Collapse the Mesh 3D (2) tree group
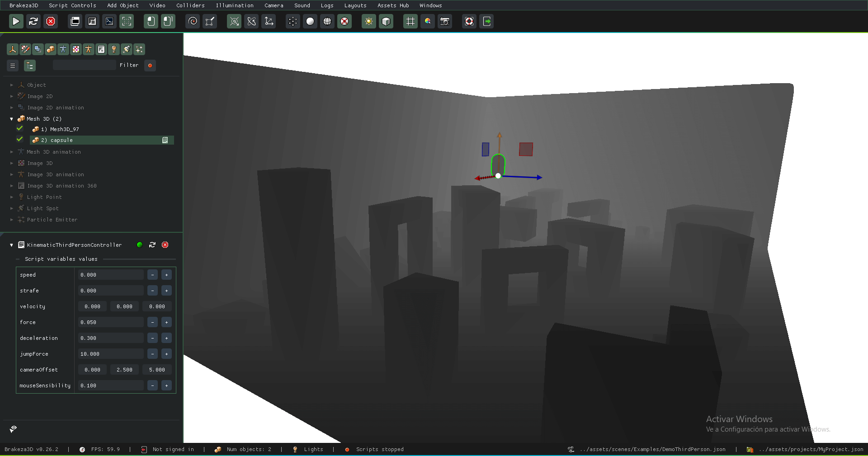The width and height of the screenshot is (868, 456). (12, 119)
